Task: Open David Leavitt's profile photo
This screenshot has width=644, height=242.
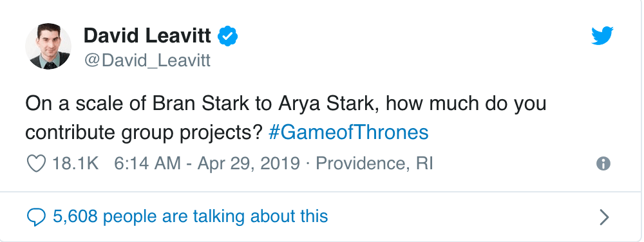Action: tap(48, 46)
